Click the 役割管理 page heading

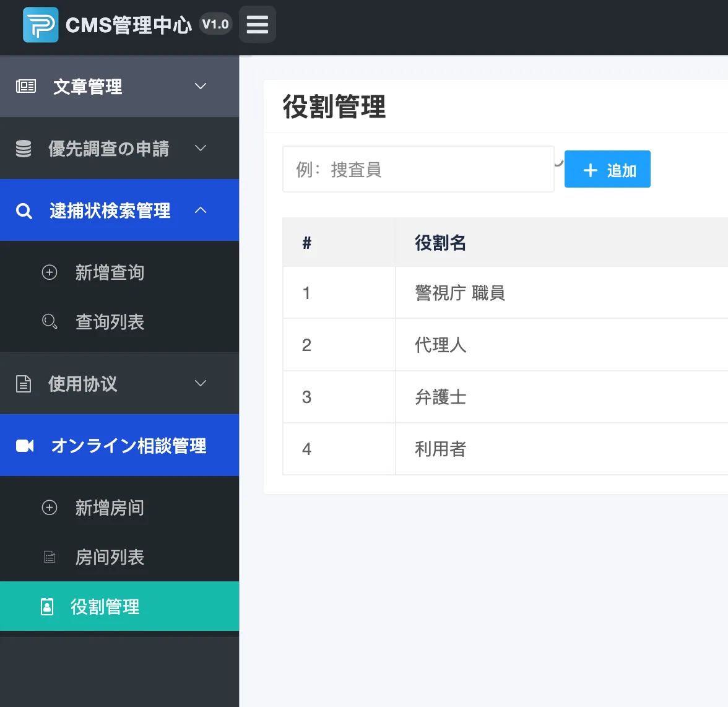click(x=334, y=106)
